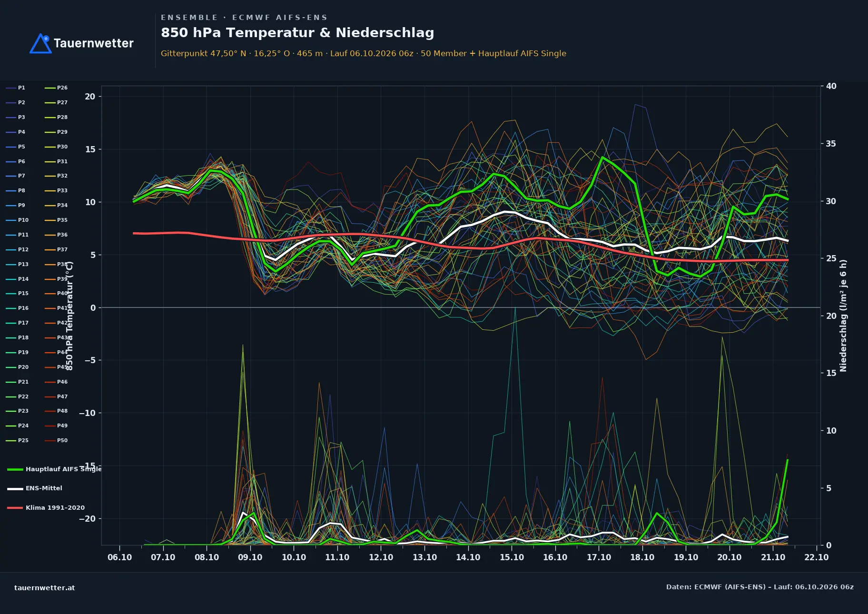Viewport: 868px width, 614px height.
Task: Click the chart title 850 hPa Temperatur & Niederschlag
Action: [297, 33]
